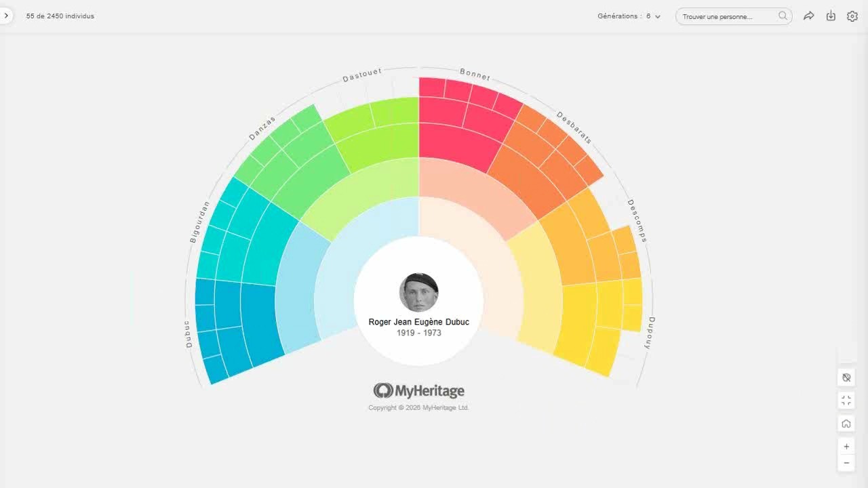Image resolution: width=868 pixels, height=488 pixels.
Task: Zoom in with the plus button
Action: point(846,446)
